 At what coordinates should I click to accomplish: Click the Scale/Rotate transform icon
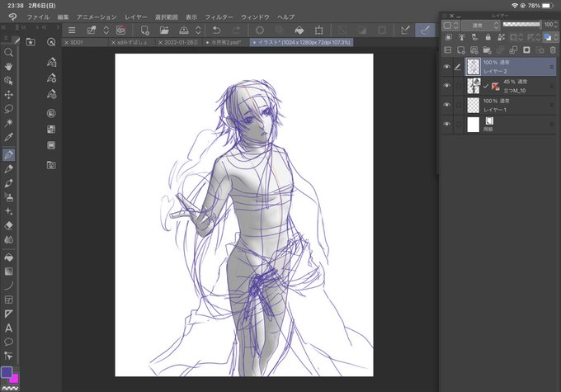(318, 30)
